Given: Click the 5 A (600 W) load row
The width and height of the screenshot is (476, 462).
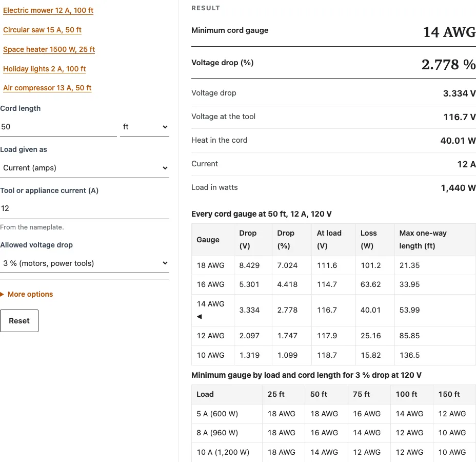Looking at the screenshot, I should (x=333, y=414).
